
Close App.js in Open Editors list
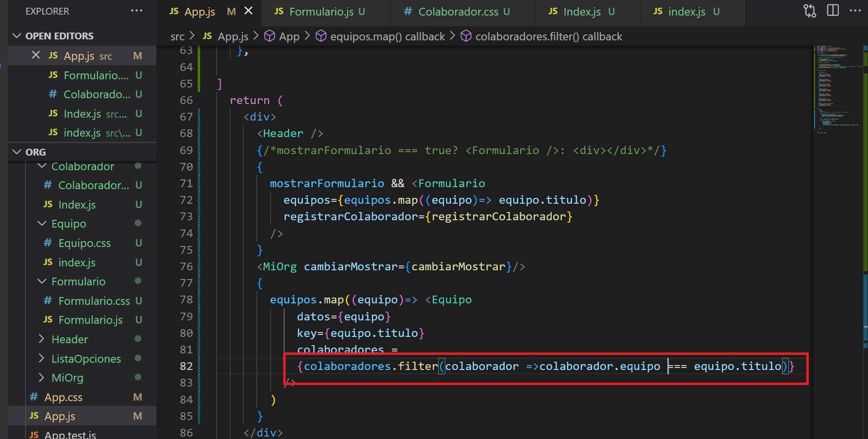tap(35, 55)
